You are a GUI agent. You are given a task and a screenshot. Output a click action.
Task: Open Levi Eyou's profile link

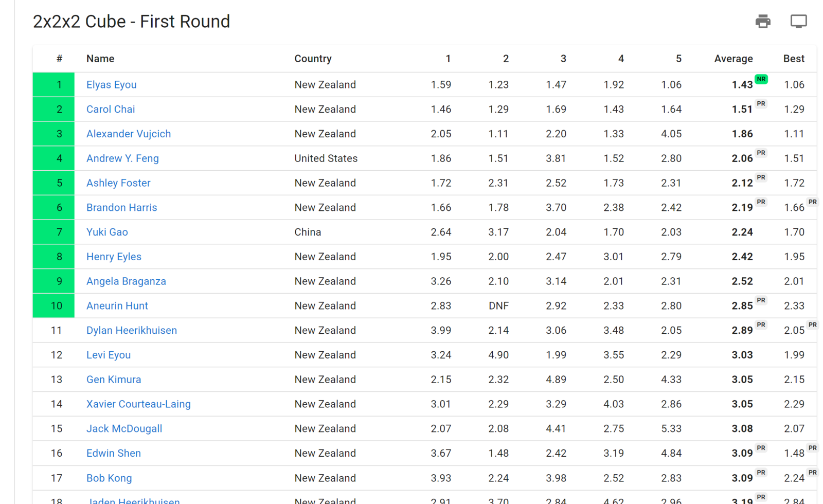point(109,355)
